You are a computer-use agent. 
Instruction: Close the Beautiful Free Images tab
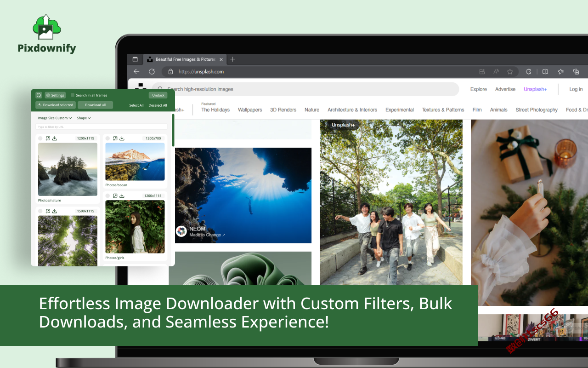tap(221, 59)
